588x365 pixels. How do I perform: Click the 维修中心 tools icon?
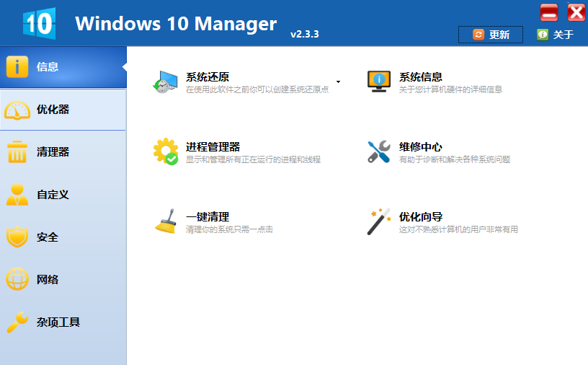[379, 151]
